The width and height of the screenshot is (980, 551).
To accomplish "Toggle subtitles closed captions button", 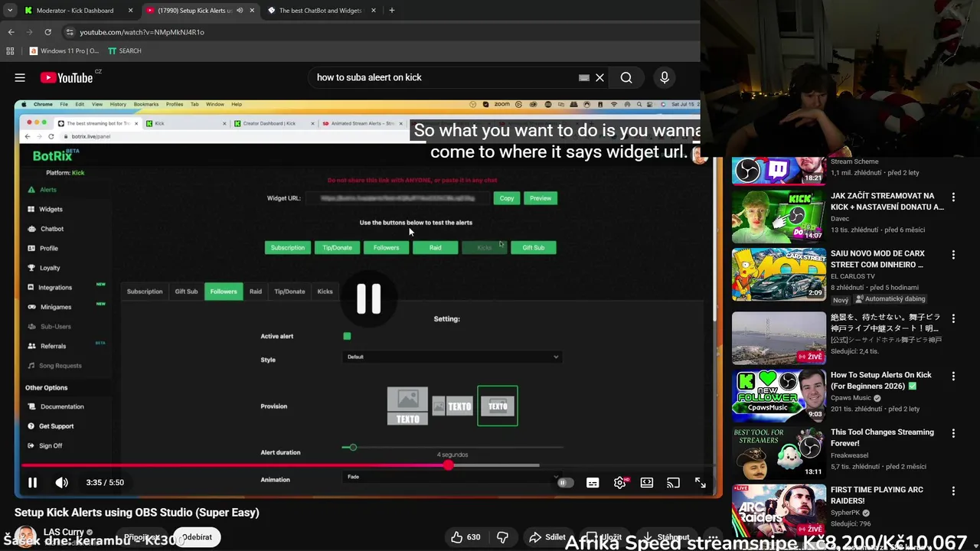I will 593,482.
